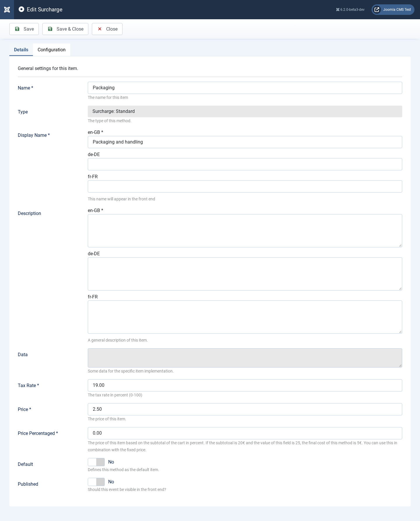This screenshot has width=420, height=521.
Task: Open the Joomla CMS Test site link
Action: tap(393, 10)
